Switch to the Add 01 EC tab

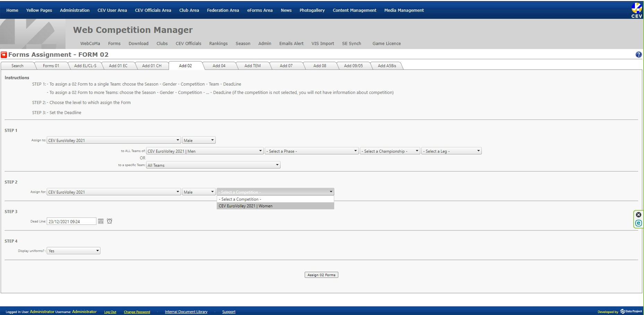pos(118,66)
